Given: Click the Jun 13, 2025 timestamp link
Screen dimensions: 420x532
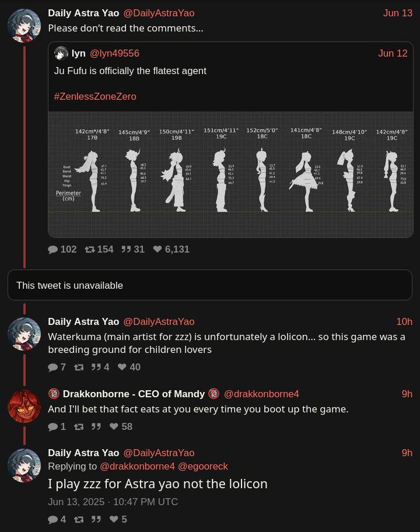Looking at the screenshot, I should (113, 502).
